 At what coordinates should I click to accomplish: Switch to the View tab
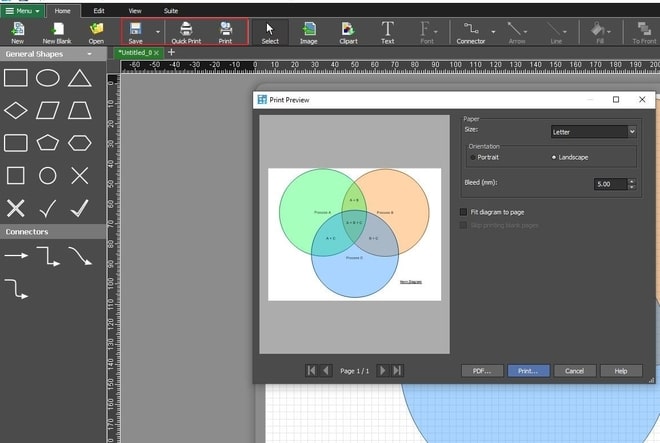coord(135,11)
